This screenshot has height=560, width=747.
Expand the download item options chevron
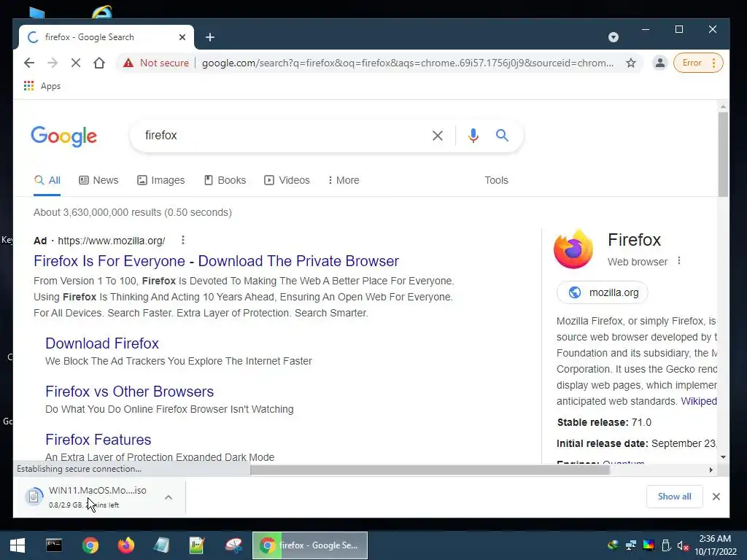click(x=169, y=497)
